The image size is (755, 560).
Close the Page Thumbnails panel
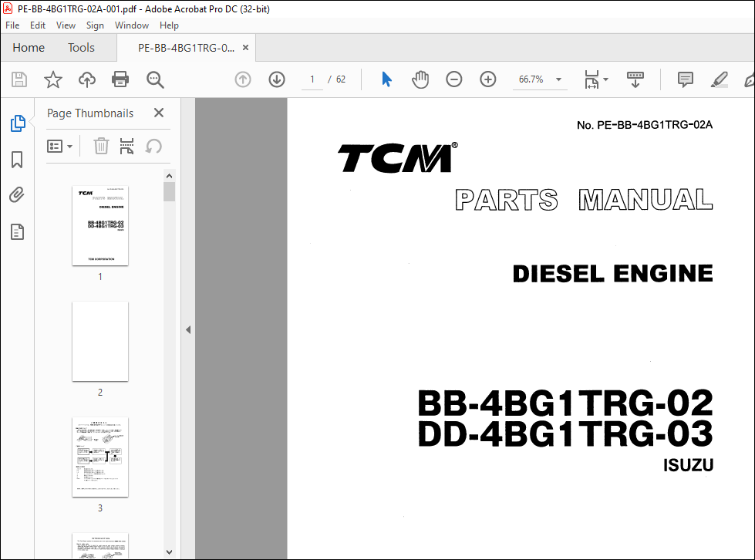[x=158, y=113]
